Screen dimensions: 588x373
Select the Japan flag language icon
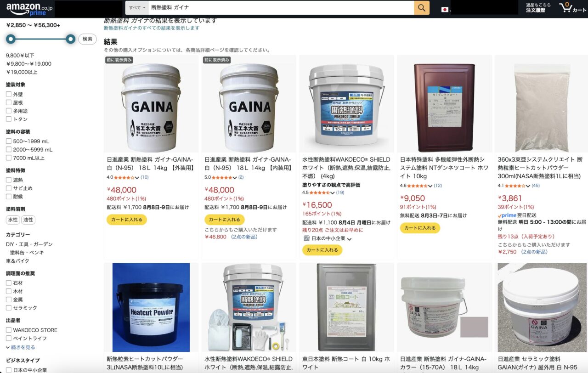point(445,9)
